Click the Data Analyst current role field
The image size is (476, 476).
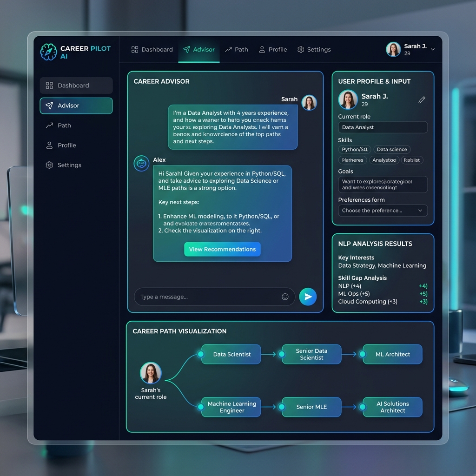[x=382, y=127]
